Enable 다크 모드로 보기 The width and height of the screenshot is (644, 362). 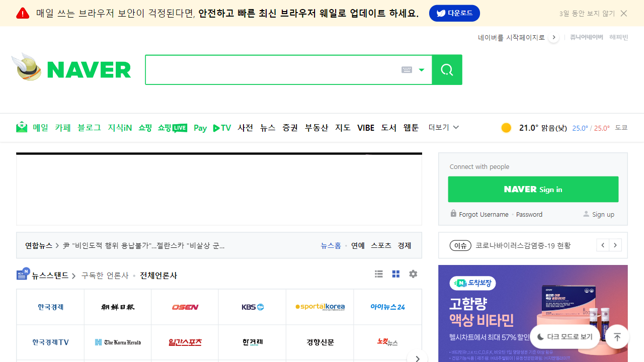565,337
